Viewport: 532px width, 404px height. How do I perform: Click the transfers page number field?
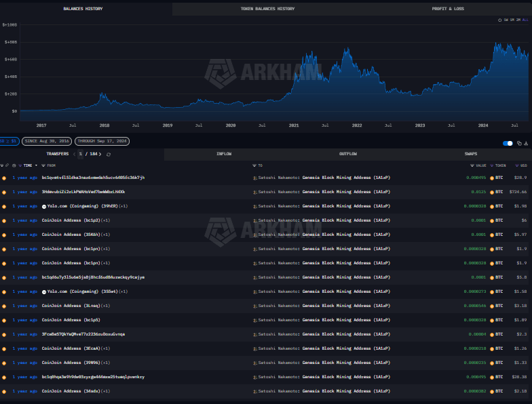pyautogui.click(x=80, y=154)
